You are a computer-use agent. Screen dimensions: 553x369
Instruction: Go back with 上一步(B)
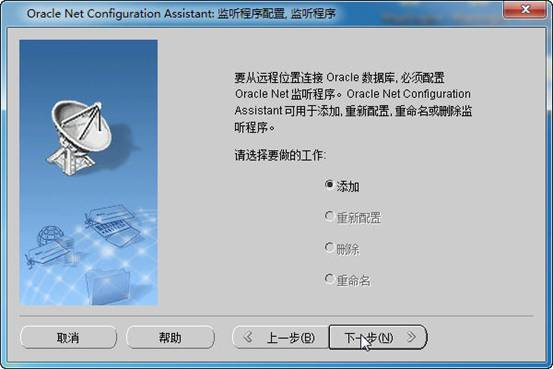click(280, 338)
